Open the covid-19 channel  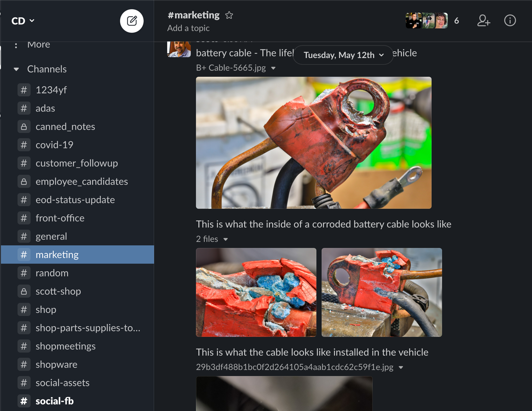77,145
